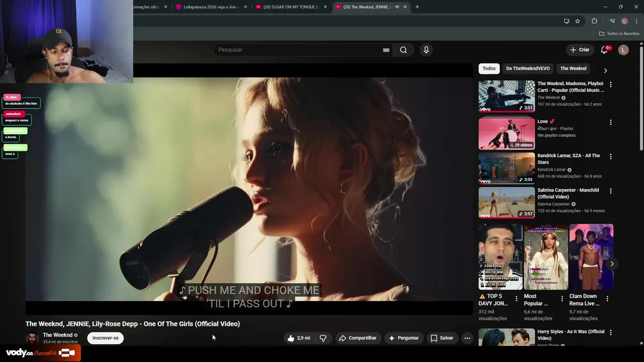Open options for Popular video recommendation
Image resolution: width=644 pixels, height=362 pixels.
point(611,84)
